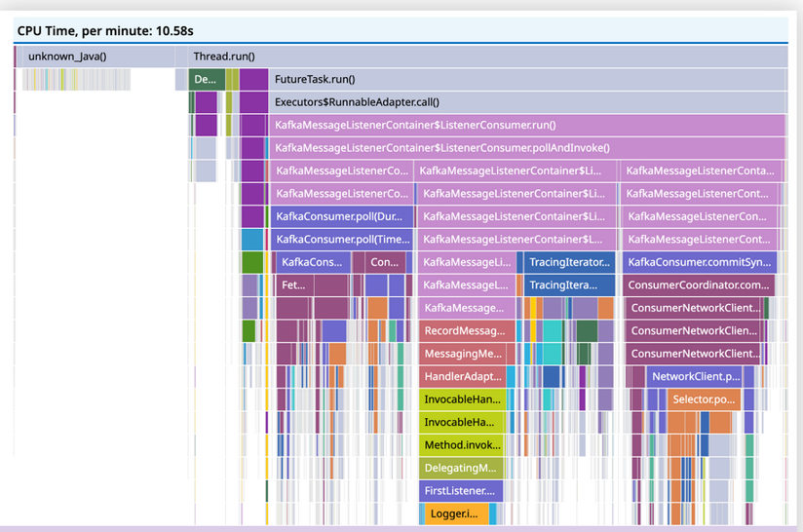Select the ListenerConsumer.run() frame
The image size is (803, 532).
[x=526, y=125]
